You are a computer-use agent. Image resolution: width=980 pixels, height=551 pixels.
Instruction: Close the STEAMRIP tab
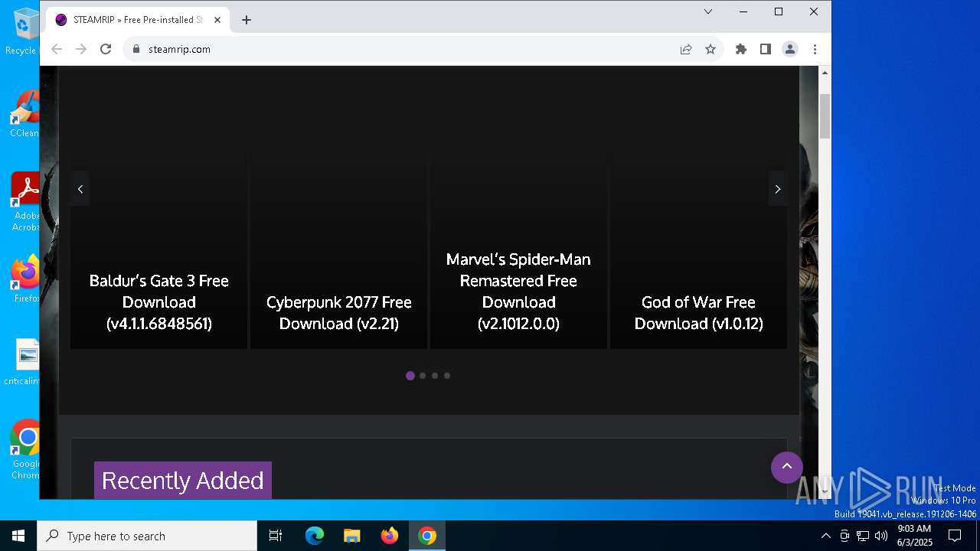[x=217, y=20]
